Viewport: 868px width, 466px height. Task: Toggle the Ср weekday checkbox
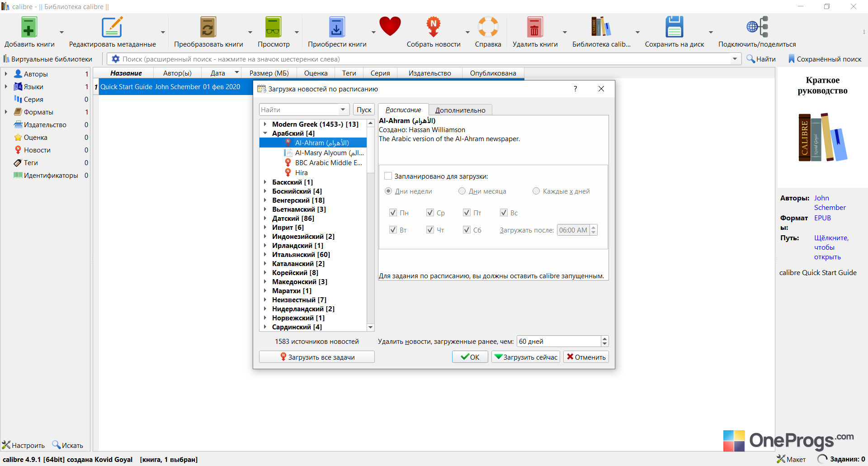click(x=430, y=213)
